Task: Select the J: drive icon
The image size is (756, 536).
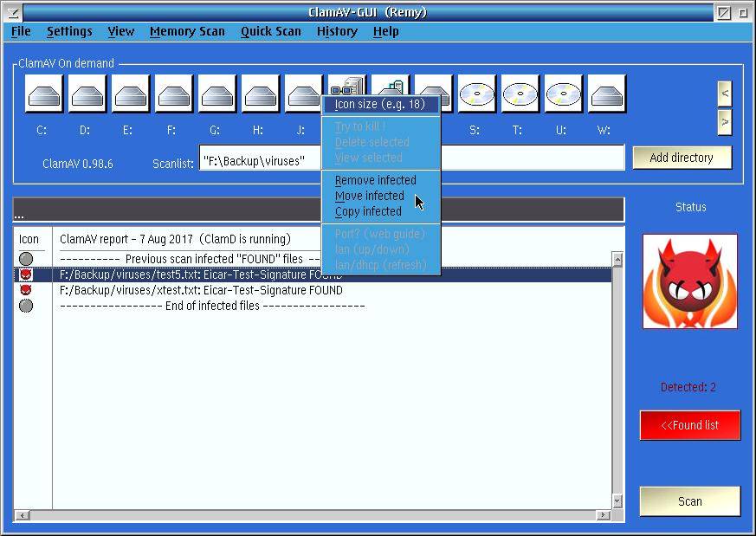Action: point(303,94)
